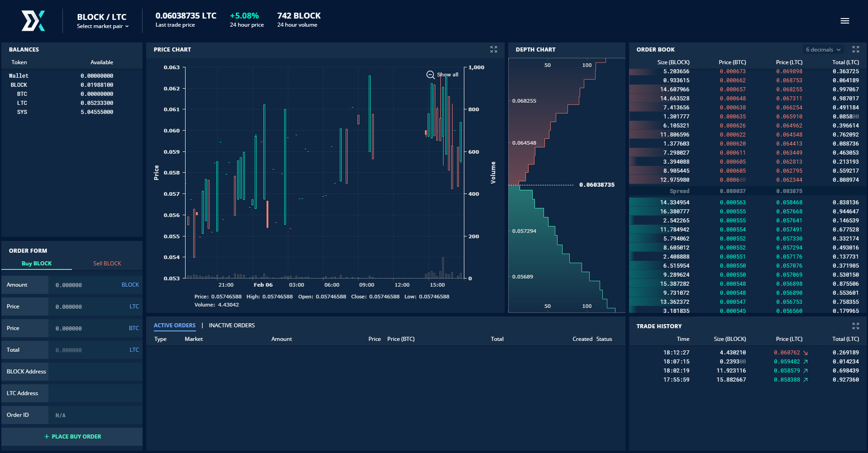This screenshot has width=868, height=453.
Task: Click the 742 BLOCK 24 hour volume
Action: click(299, 16)
